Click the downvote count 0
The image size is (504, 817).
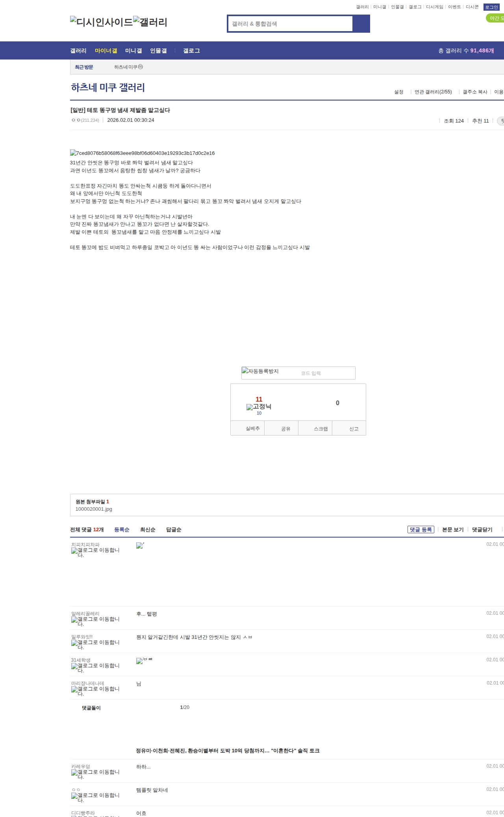click(x=337, y=403)
